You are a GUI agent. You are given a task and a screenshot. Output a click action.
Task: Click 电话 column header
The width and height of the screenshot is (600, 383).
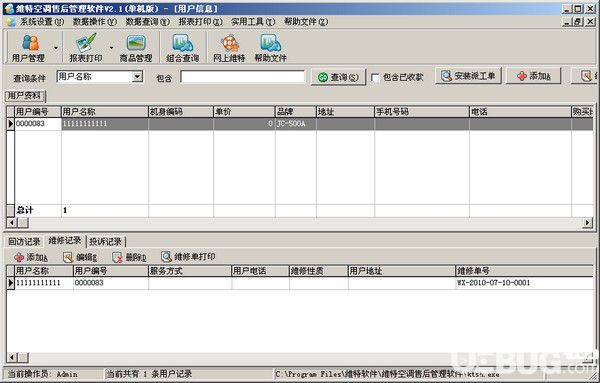coord(520,112)
